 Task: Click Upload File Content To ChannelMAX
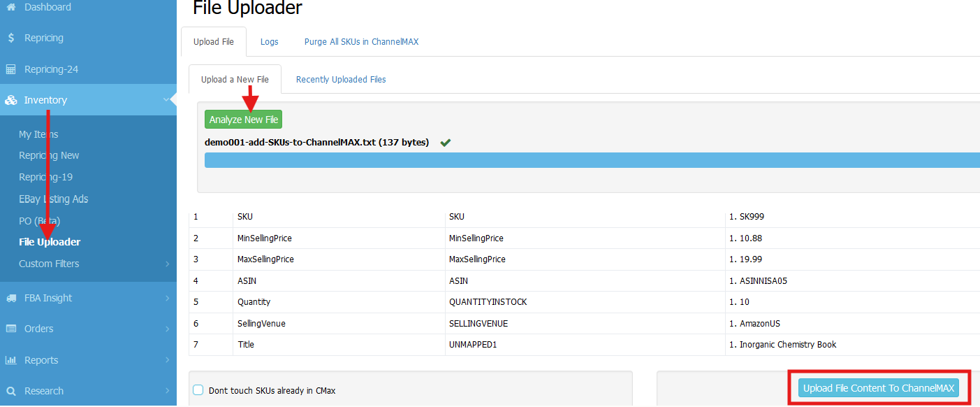(x=878, y=388)
